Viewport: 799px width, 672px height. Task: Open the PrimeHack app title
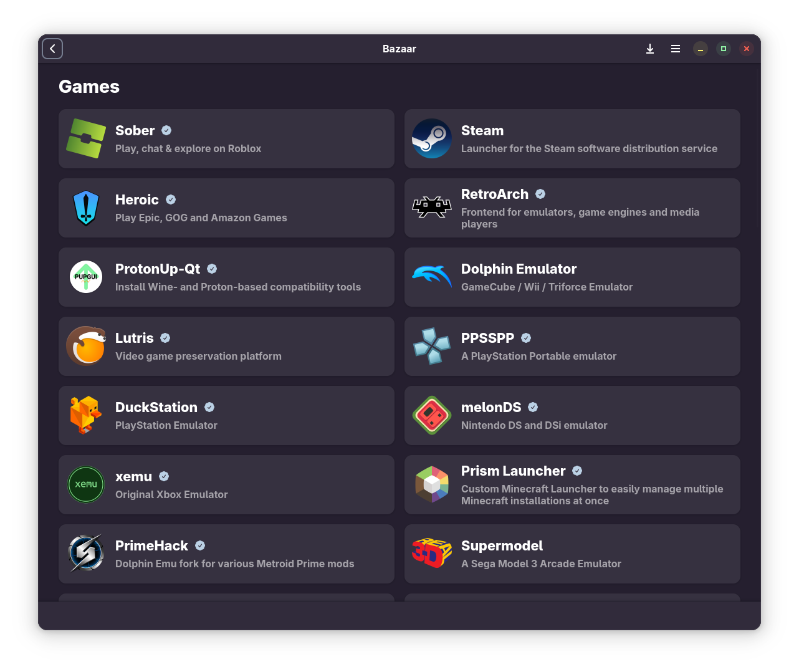[x=151, y=545]
